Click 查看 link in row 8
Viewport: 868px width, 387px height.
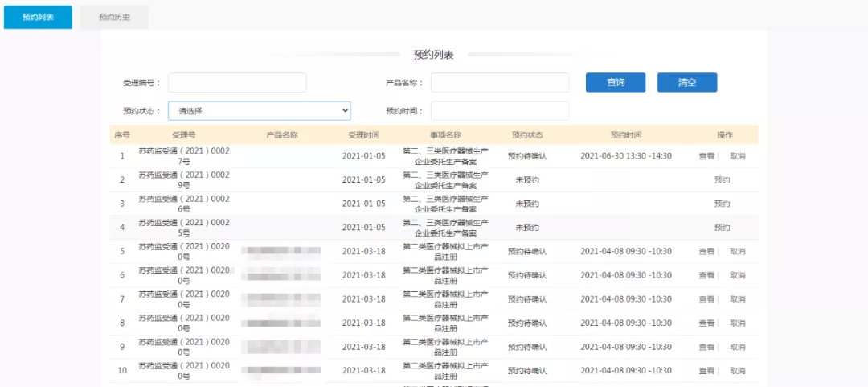click(x=706, y=323)
